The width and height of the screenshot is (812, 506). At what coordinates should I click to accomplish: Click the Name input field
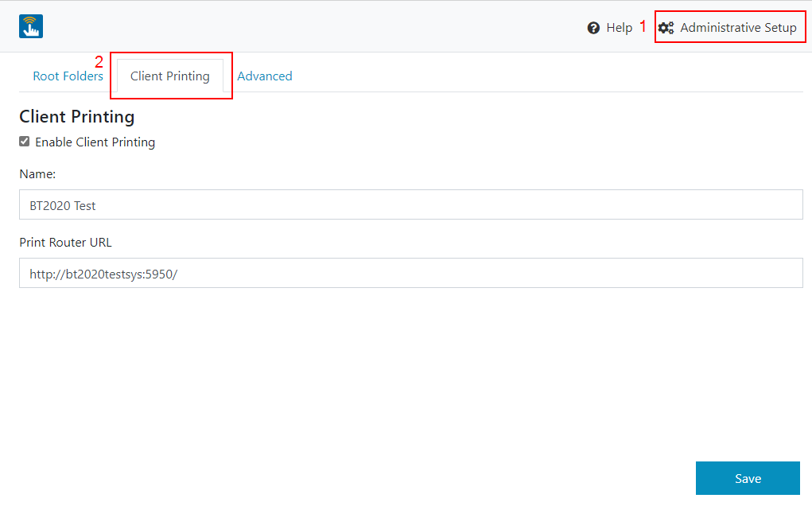tap(410, 204)
